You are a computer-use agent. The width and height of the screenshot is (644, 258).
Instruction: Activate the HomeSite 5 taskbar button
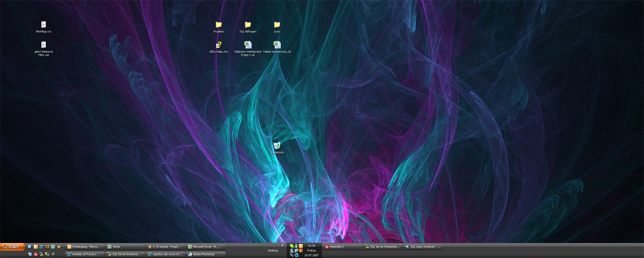point(343,247)
